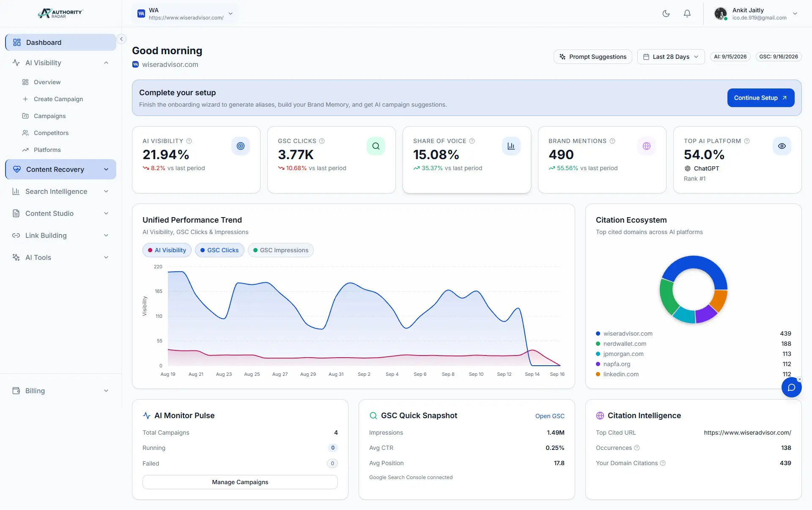Click the Brand Mentions globe icon
Viewport: 812px width, 510px height.
(x=647, y=146)
